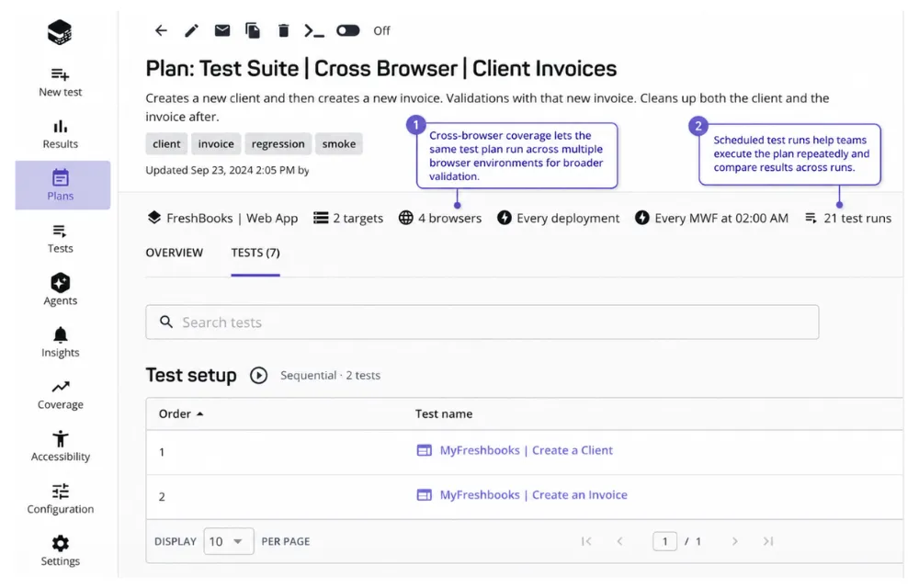The image size is (919, 588).
Task: Go to next page chevron
Action: pyautogui.click(x=734, y=541)
